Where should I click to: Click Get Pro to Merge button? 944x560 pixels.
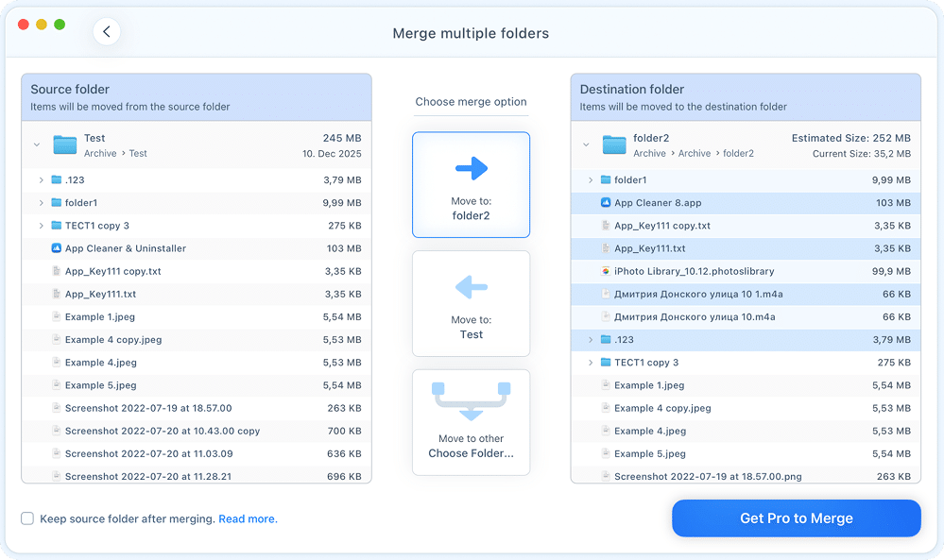(796, 518)
